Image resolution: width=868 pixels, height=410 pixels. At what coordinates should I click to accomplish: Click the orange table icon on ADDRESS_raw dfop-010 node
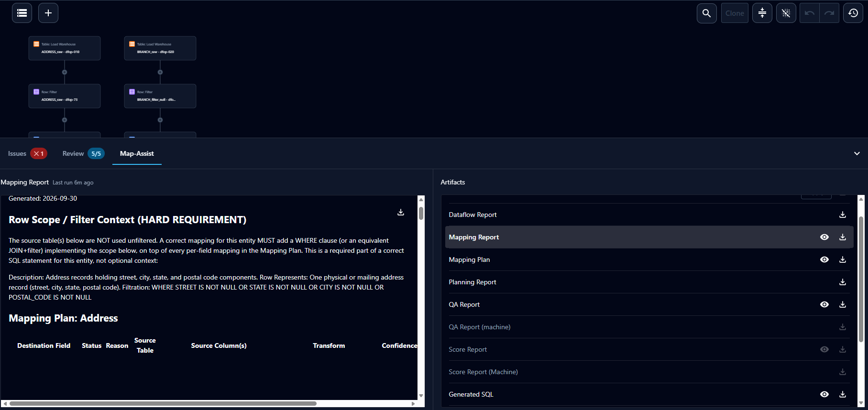point(36,44)
